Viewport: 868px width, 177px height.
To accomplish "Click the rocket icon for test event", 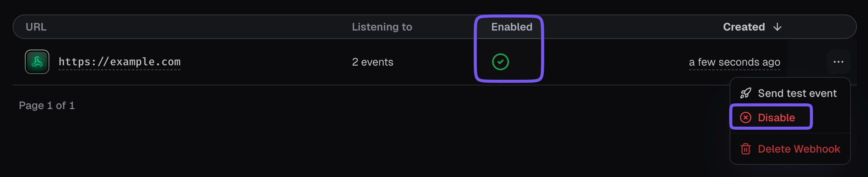I will pyautogui.click(x=746, y=93).
